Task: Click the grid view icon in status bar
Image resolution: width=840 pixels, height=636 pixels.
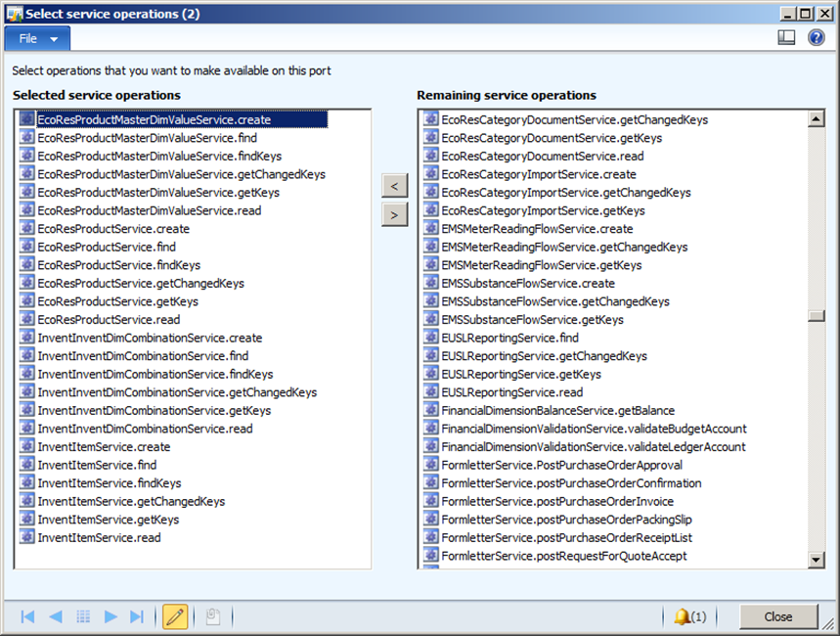Action: point(83,616)
